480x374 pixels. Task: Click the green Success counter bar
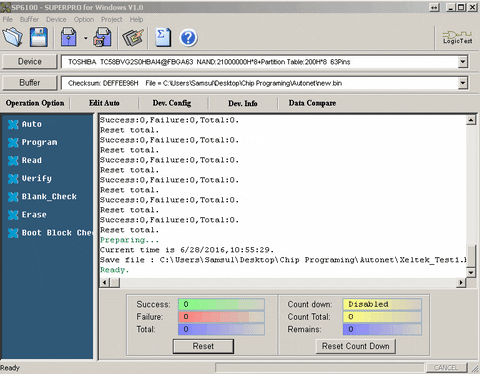221,304
